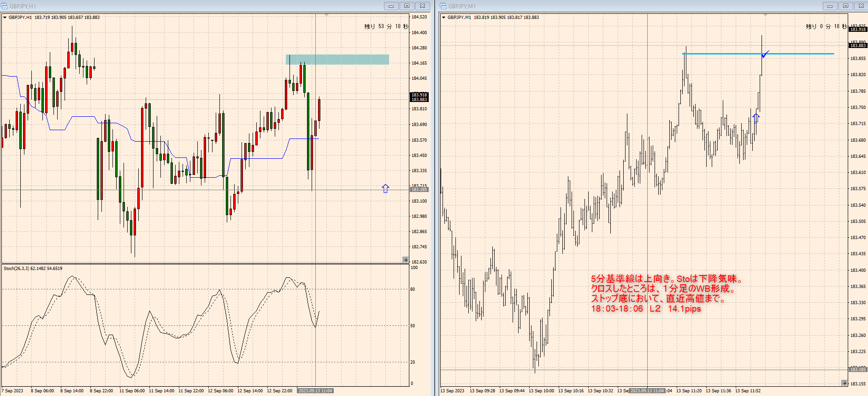
Task: Click the 'GBPJPY,H1' title bar text
Action: point(23,6)
